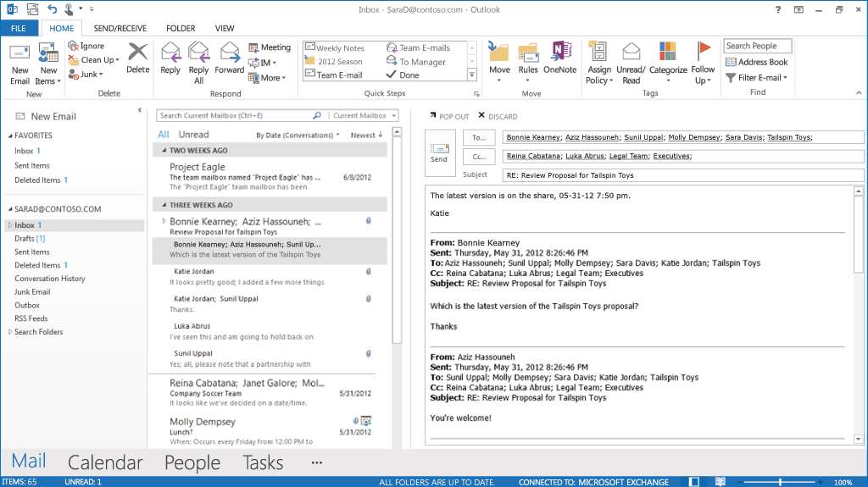Viewport: 868px width, 487px height.
Task: Switch to the VIEW tab
Action: point(225,28)
